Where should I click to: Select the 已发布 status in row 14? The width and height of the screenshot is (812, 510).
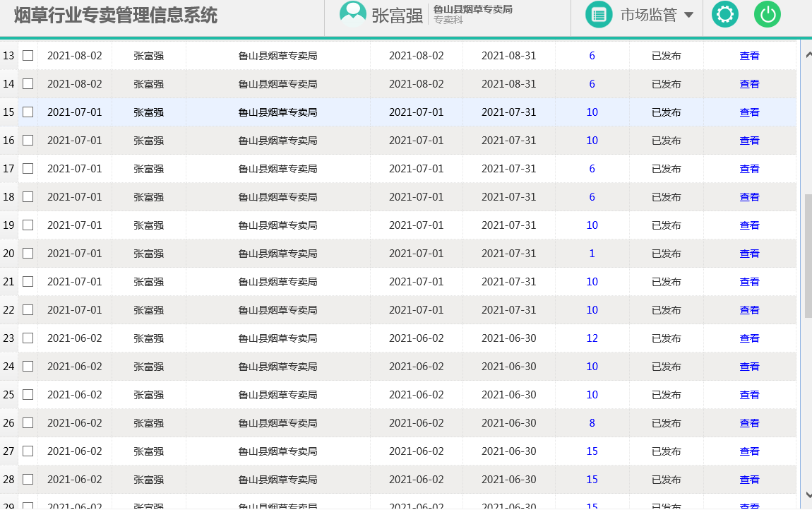point(666,84)
